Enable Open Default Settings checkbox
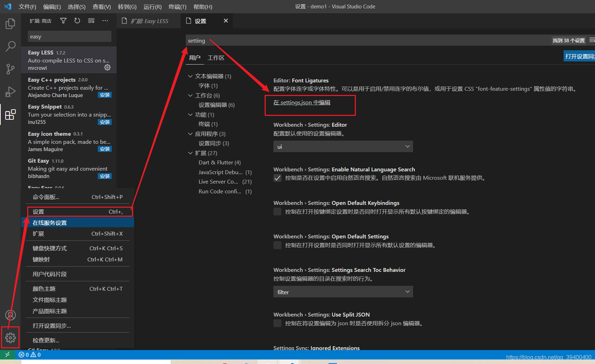The width and height of the screenshot is (595, 364). click(278, 245)
